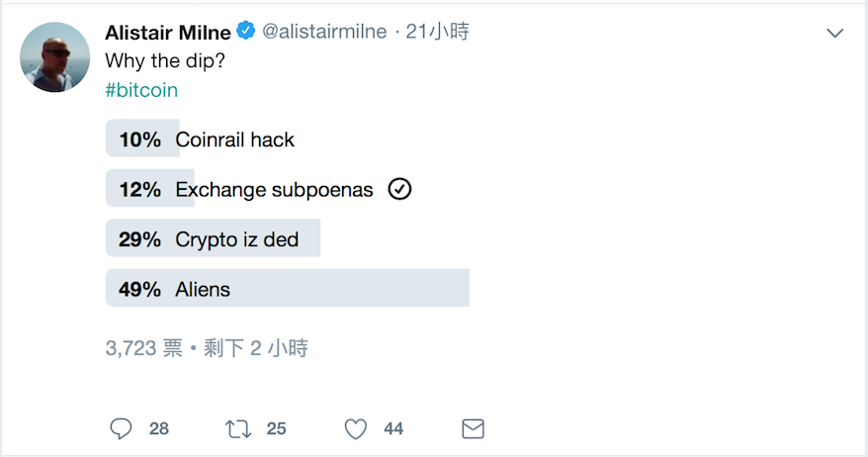
Task: Click the 49% Aliens poll bar
Action: click(x=287, y=289)
